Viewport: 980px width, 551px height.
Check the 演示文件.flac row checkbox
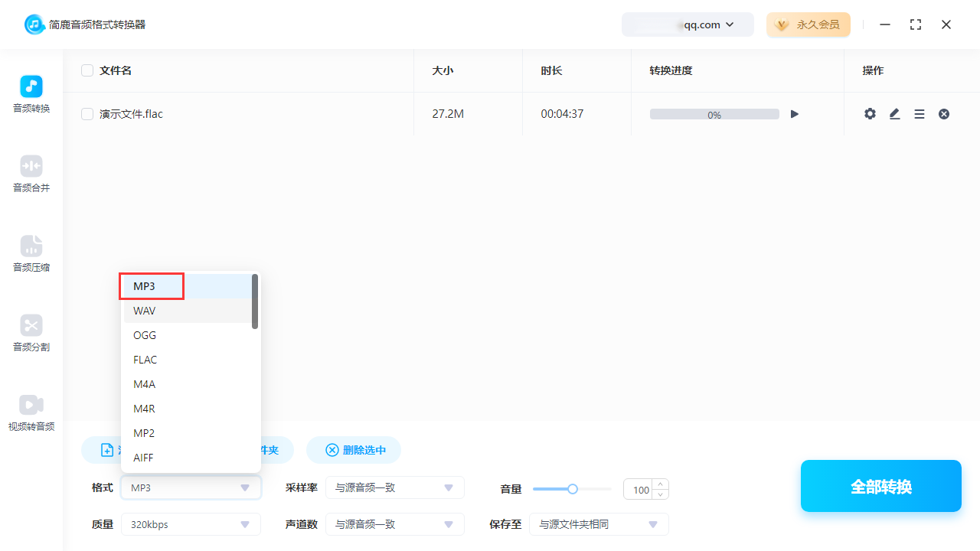point(87,113)
